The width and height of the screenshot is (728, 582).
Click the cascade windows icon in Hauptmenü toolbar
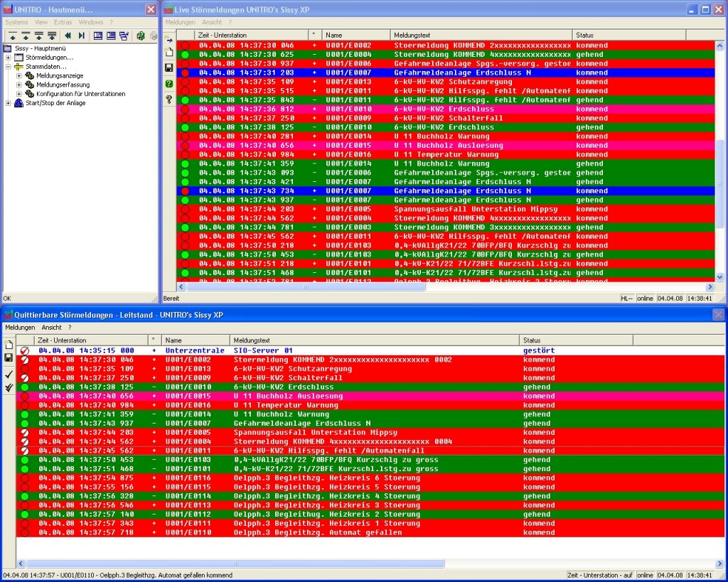coord(124,36)
